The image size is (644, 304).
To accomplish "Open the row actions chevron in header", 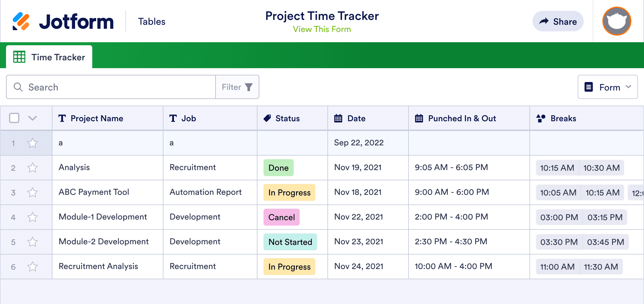I will tap(33, 118).
